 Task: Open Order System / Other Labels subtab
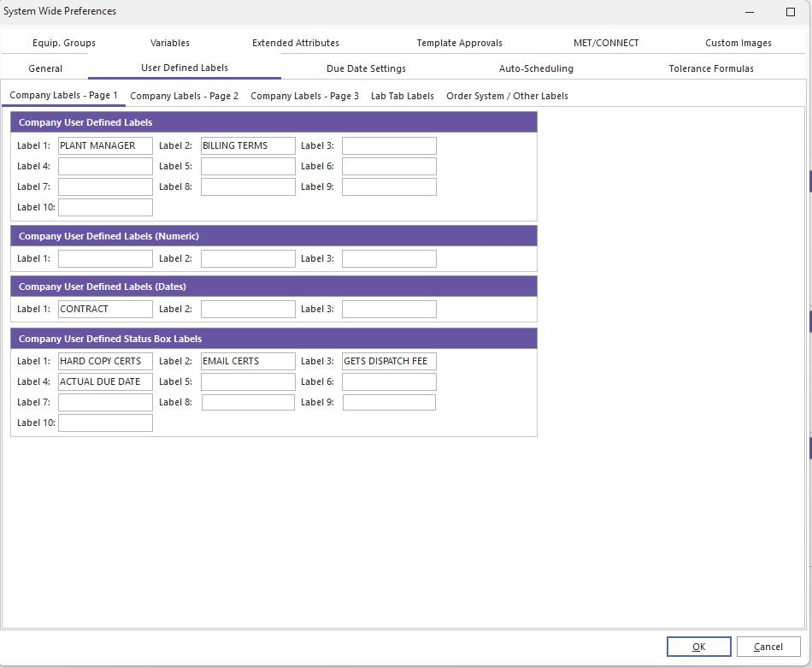[x=507, y=96]
